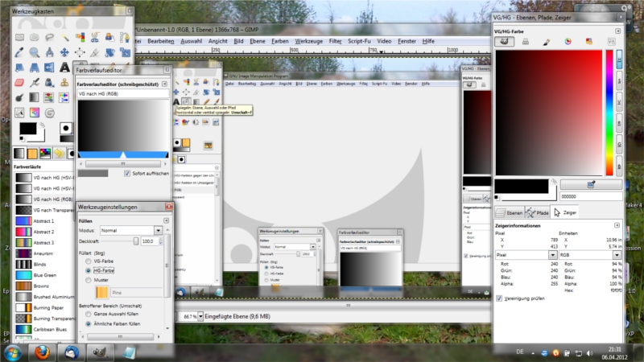
Task: Open the RGB color model dropdown
Action: click(x=590, y=255)
